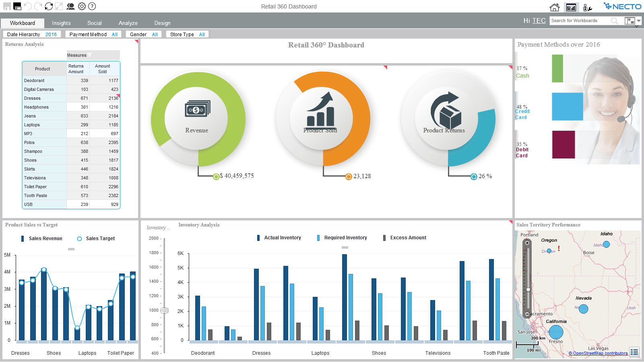Click the help question mark icon

coord(92,6)
